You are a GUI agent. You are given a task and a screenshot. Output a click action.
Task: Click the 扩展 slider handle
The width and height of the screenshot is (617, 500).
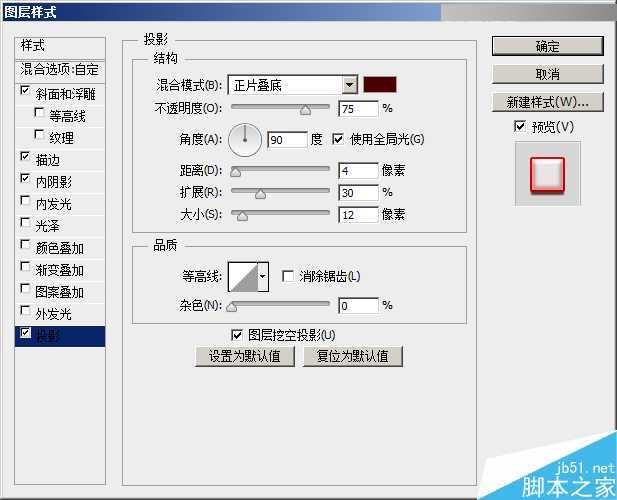coord(260,194)
